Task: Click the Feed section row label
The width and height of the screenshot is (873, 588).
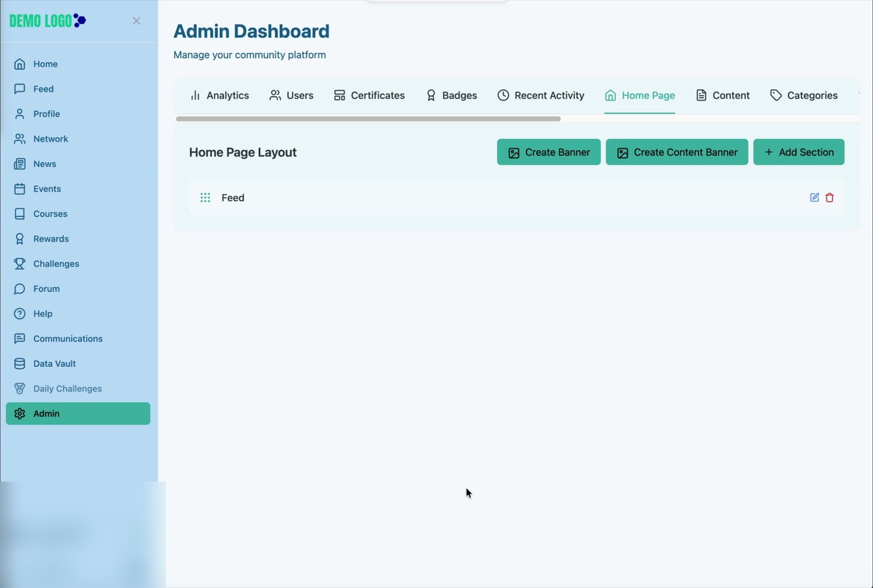Action: click(x=233, y=198)
